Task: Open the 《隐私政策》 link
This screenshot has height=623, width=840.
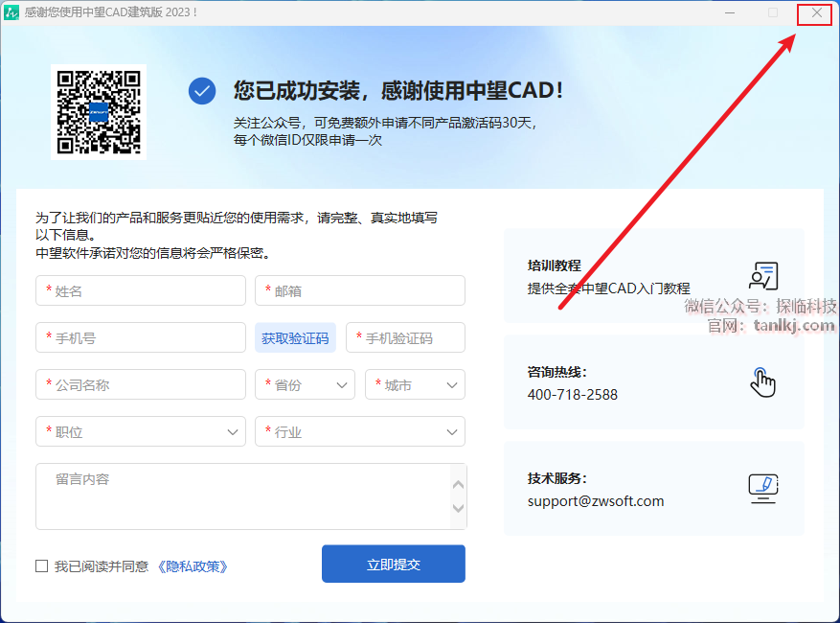Action: 193,566
